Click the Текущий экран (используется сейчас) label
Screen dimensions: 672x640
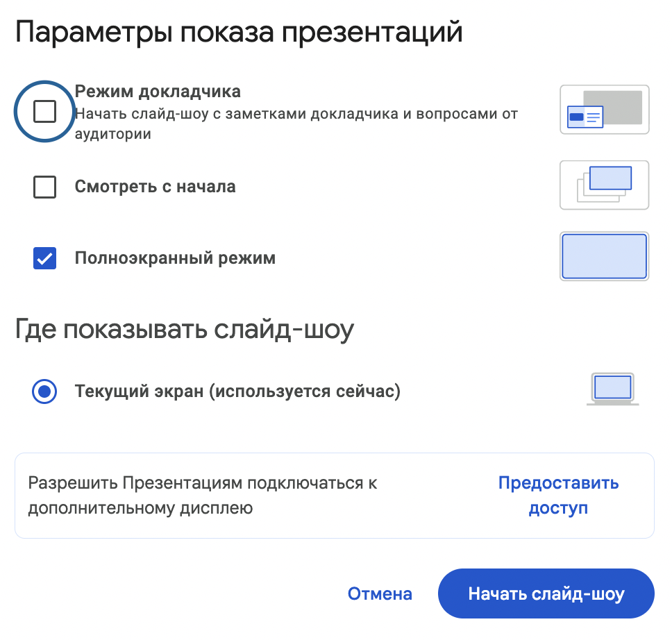[237, 391]
